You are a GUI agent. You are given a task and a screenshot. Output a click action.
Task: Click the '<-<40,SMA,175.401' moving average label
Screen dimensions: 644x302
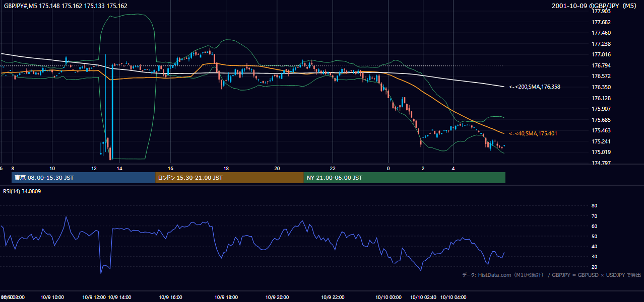533,133
